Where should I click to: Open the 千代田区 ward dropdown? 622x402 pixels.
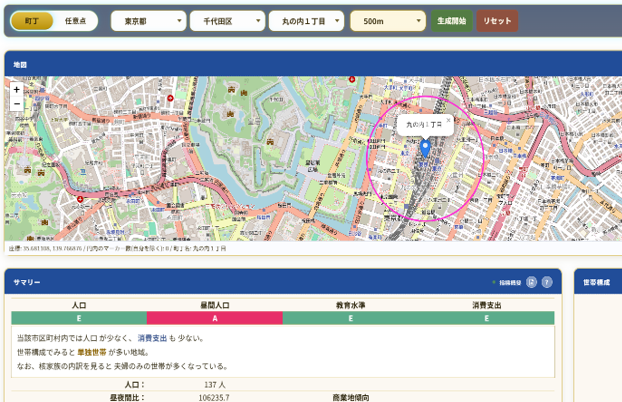(x=227, y=21)
